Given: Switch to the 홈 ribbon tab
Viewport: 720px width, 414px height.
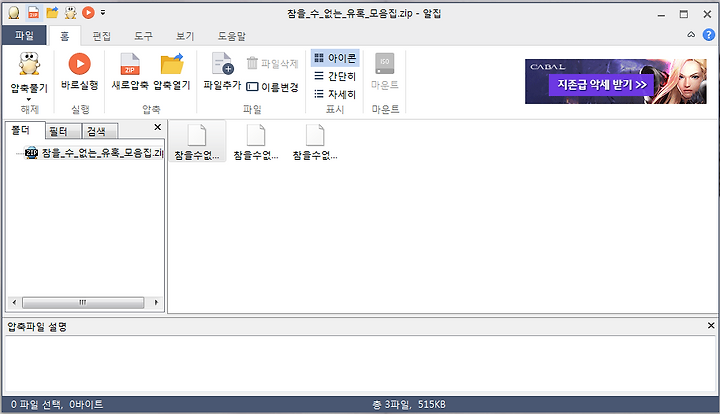Looking at the screenshot, I should pos(64,36).
